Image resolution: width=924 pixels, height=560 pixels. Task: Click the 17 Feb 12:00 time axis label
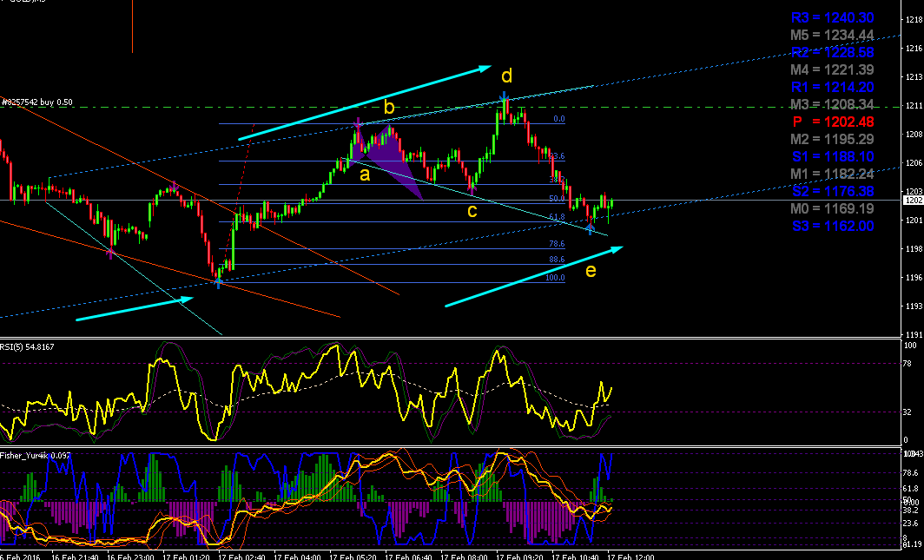click(x=631, y=557)
